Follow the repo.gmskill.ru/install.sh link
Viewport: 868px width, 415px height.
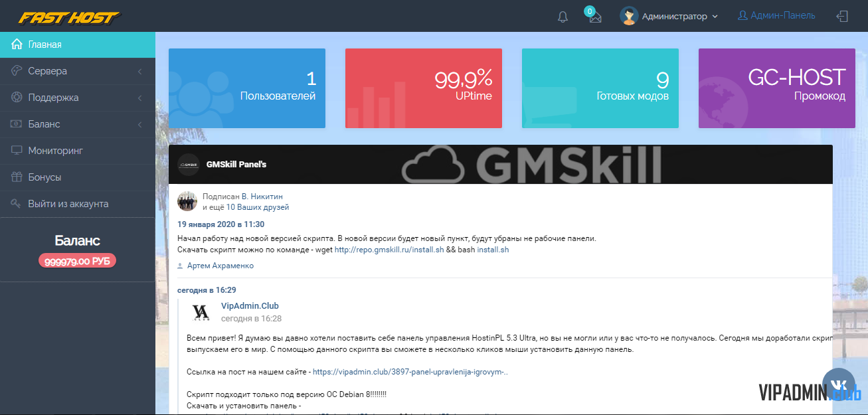pyautogui.click(x=389, y=250)
